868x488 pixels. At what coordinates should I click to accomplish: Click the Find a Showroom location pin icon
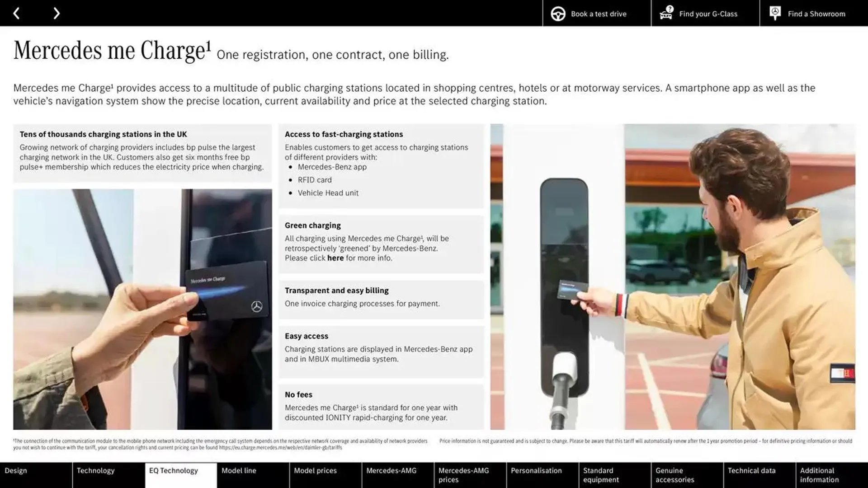[x=776, y=13]
